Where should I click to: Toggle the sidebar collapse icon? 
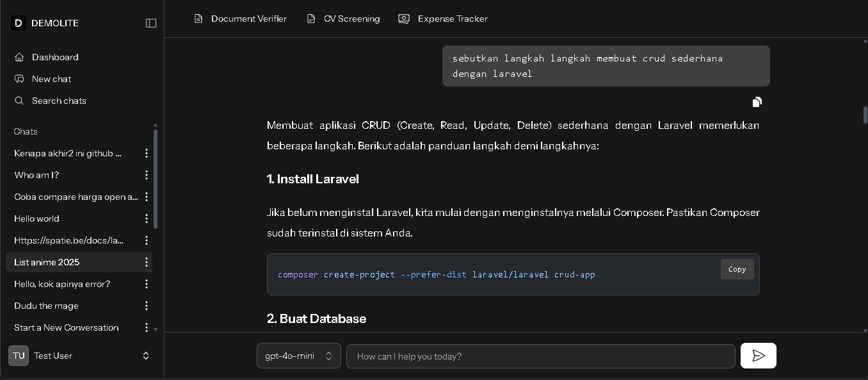(x=151, y=23)
